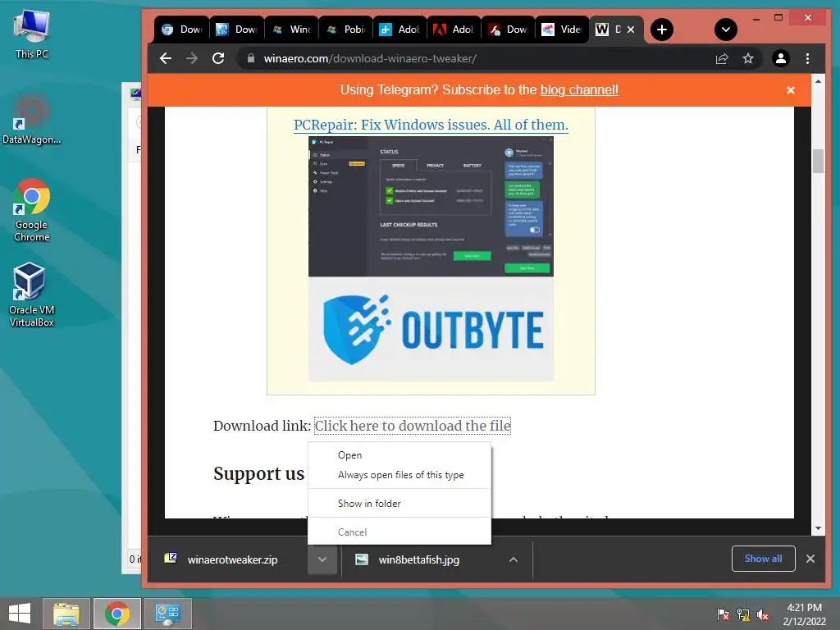Switch to the 'Pobi' tab
The width and height of the screenshot is (840, 630).
(x=346, y=30)
